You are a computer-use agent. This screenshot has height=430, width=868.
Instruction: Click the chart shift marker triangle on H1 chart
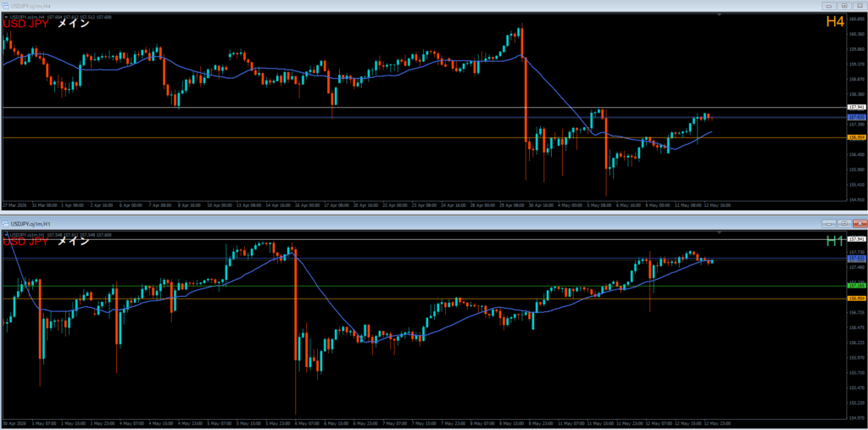pyautogui.click(x=719, y=233)
